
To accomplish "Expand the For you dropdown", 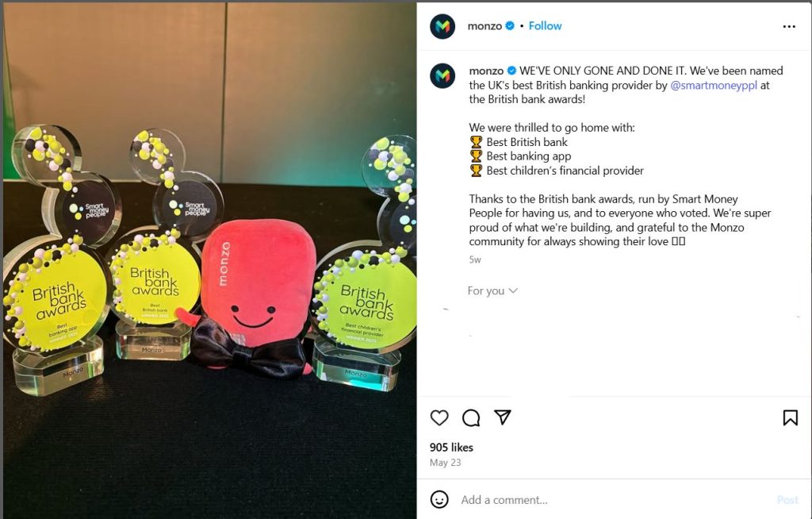I will point(492,291).
